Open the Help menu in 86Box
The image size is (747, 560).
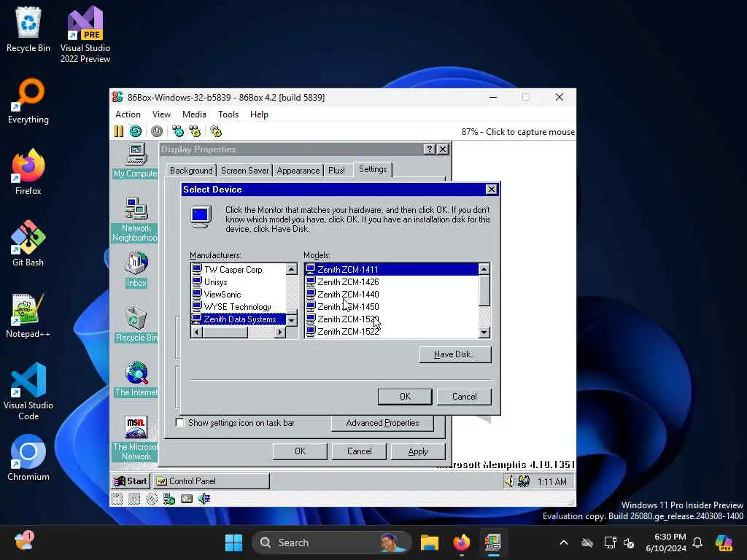259,114
